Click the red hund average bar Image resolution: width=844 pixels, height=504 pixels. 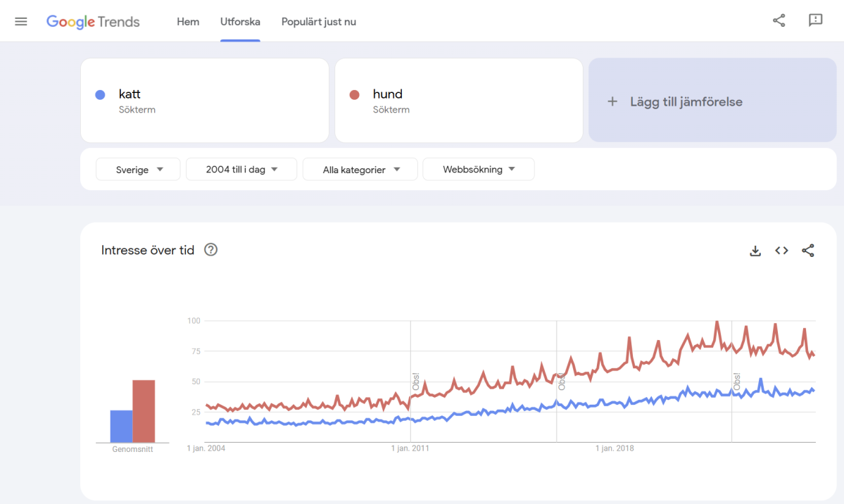(144, 412)
